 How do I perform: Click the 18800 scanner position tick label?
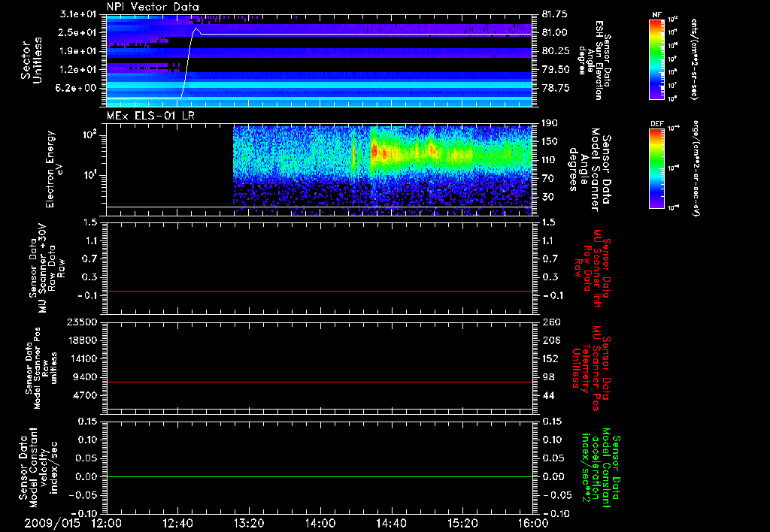[x=83, y=340]
